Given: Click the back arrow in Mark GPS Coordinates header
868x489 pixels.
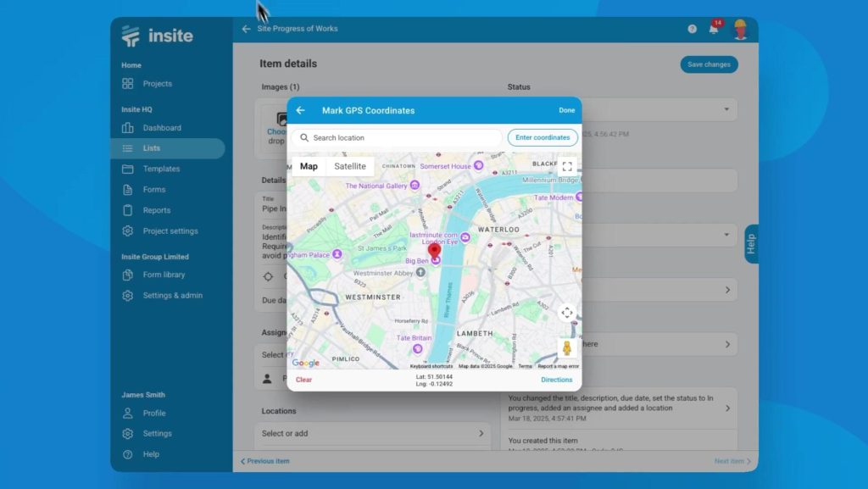Looking at the screenshot, I should click(300, 110).
